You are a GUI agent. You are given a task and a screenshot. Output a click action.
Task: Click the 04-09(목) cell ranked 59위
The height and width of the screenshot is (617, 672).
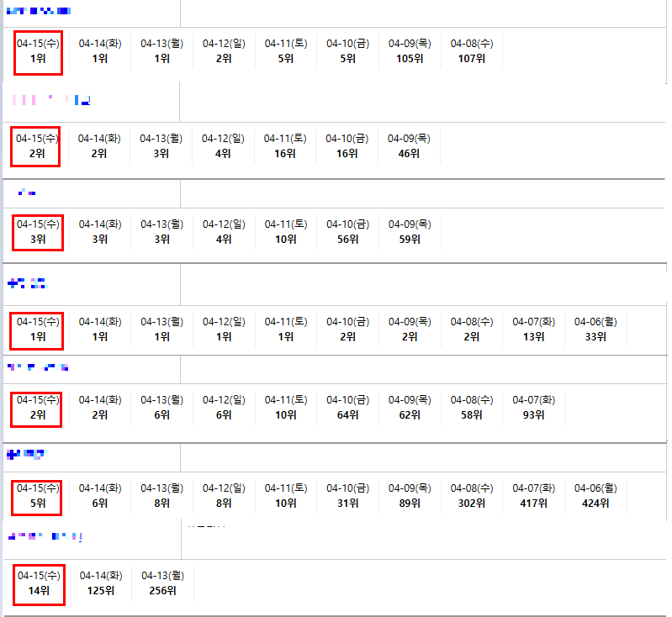coord(410,232)
